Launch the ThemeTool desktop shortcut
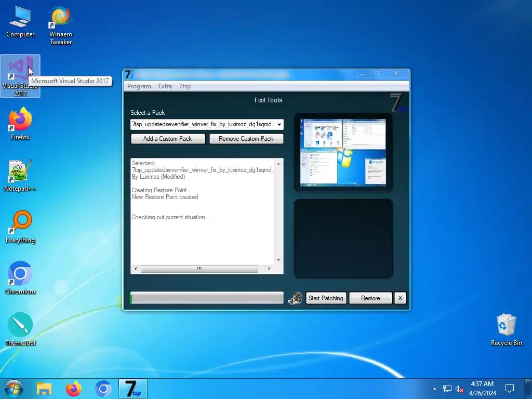532x399 pixels. tap(20, 329)
